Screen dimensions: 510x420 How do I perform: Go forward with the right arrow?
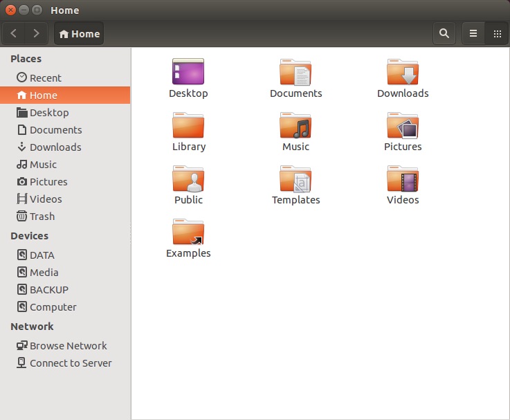[36, 33]
